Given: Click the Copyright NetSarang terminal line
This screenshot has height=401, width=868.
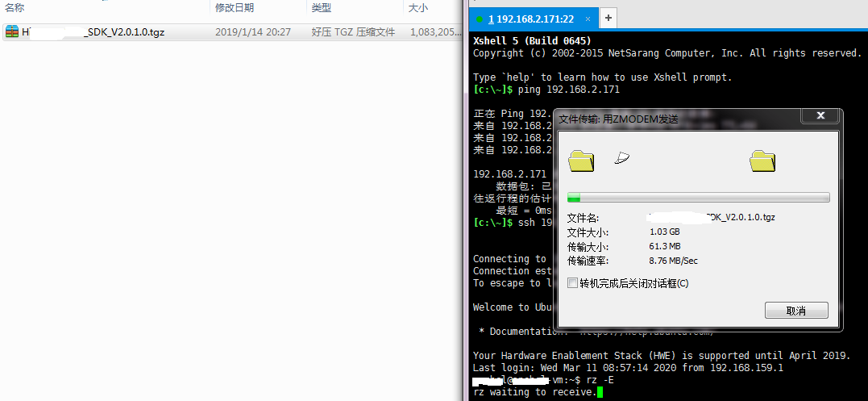Looking at the screenshot, I should (x=667, y=53).
